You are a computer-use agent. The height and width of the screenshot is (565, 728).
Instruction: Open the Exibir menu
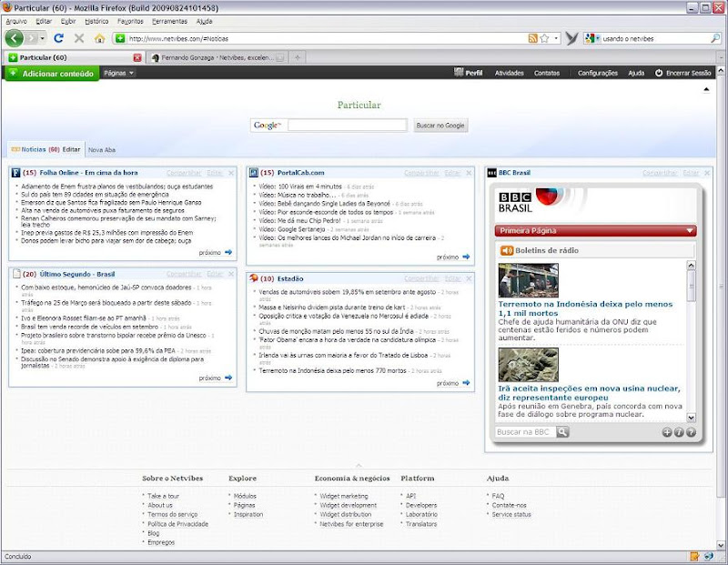pos(68,21)
